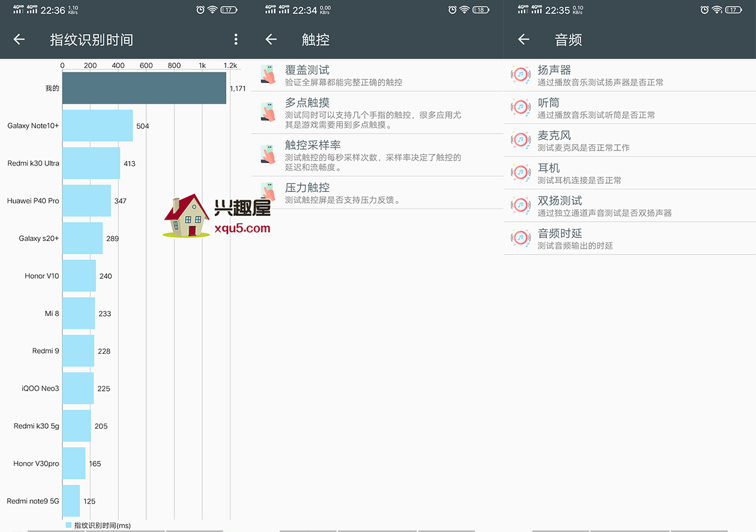Open the 耳机 headphone test
Image resolution: width=756 pixels, height=532 pixels.
tap(630, 173)
